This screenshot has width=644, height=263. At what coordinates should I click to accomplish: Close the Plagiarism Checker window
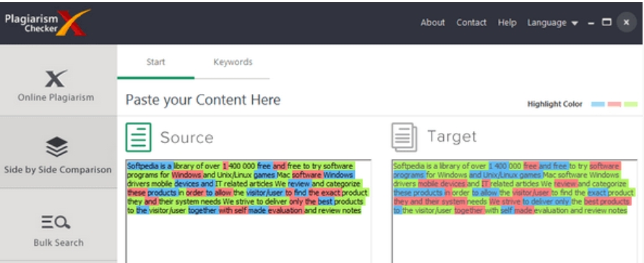[627, 22]
